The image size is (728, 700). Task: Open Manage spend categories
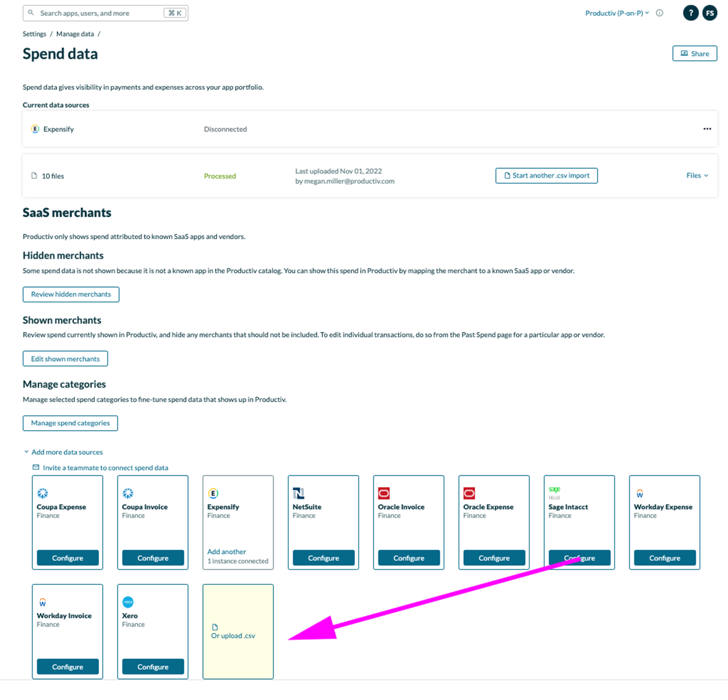pyautogui.click(x=70, y=423)
